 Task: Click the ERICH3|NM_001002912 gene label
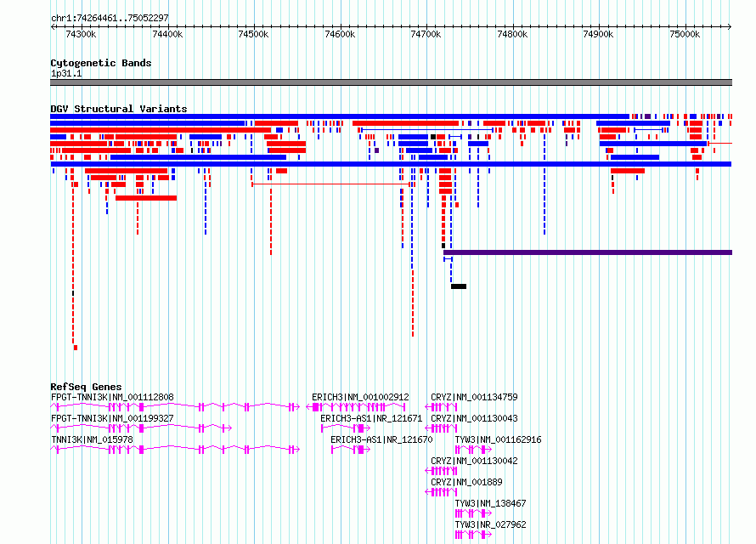click(x=360, y=397)
